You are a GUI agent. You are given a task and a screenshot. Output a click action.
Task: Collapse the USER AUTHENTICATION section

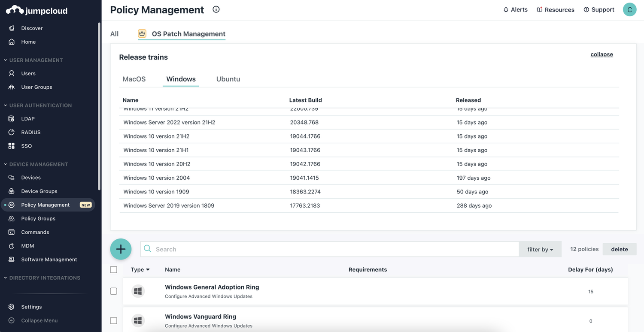coord(38,105)
